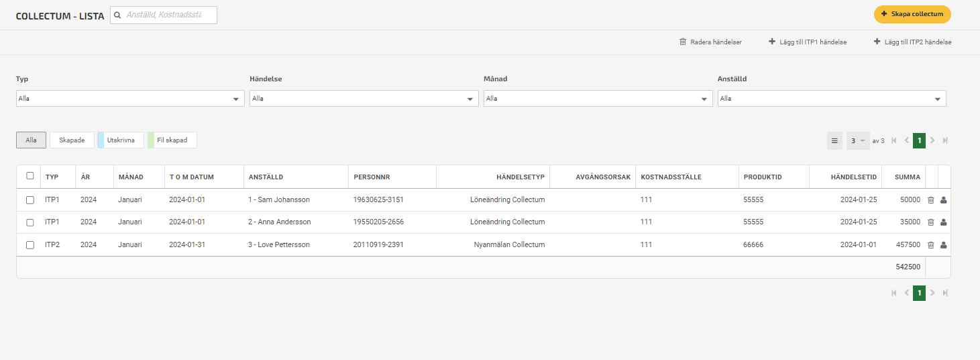The width and height of the screenshot is (980, 360).
Task: Open the Händelse filter dropdown
Action: [364, 99]
